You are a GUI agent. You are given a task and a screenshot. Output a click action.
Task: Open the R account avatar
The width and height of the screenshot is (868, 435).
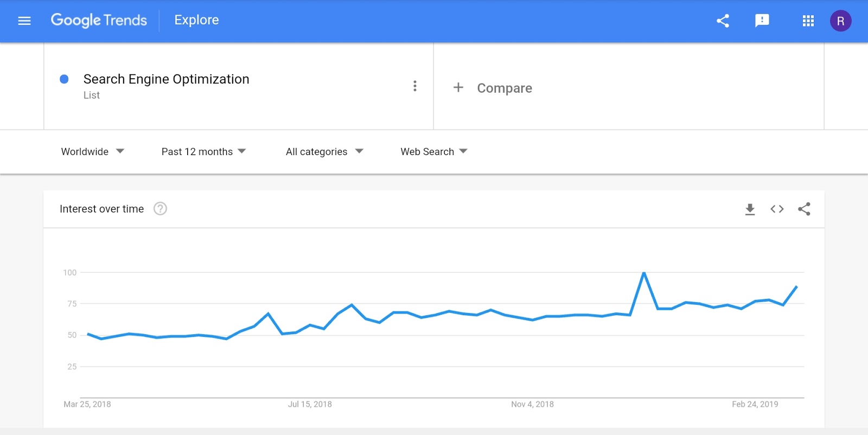840,21
